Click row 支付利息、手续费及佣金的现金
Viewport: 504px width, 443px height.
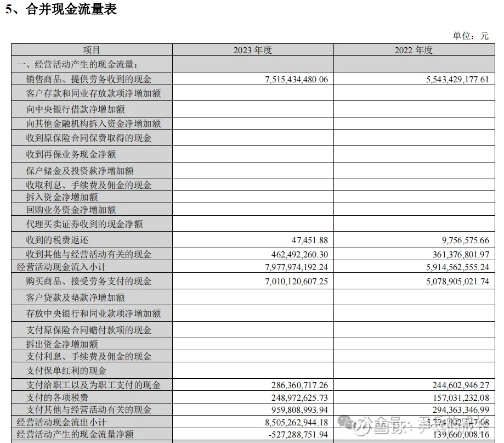[x=253, y=356]
